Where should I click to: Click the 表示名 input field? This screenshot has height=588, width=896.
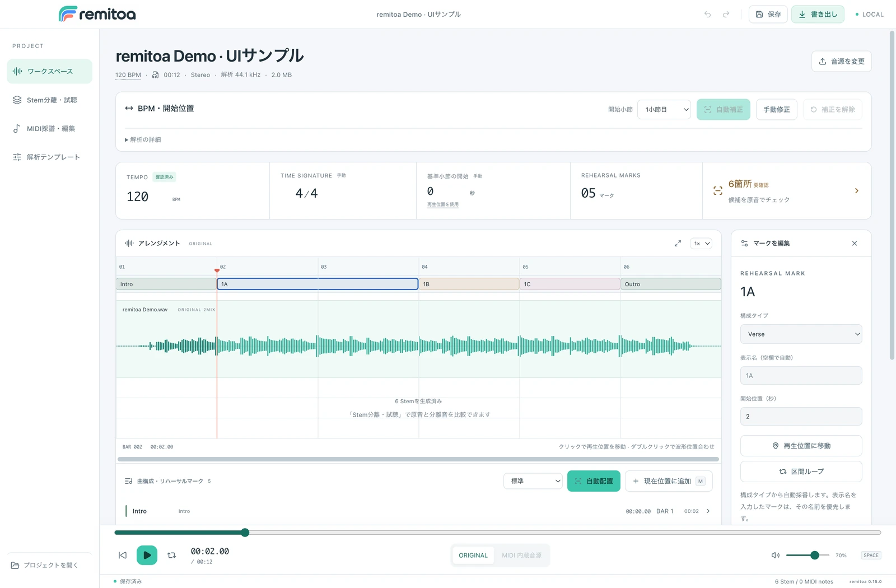pos(801,376)
